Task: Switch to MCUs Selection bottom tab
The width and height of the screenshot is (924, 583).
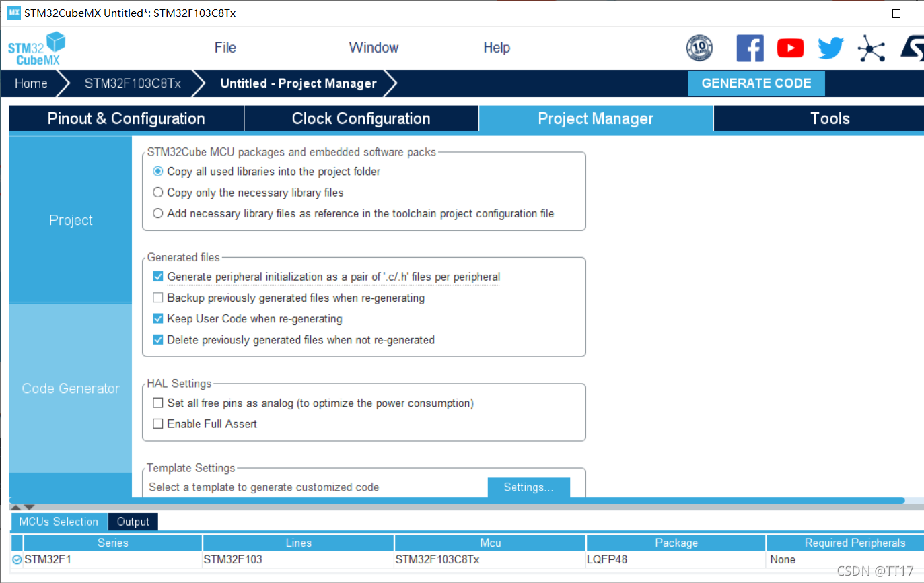Action: click(59, 522)
